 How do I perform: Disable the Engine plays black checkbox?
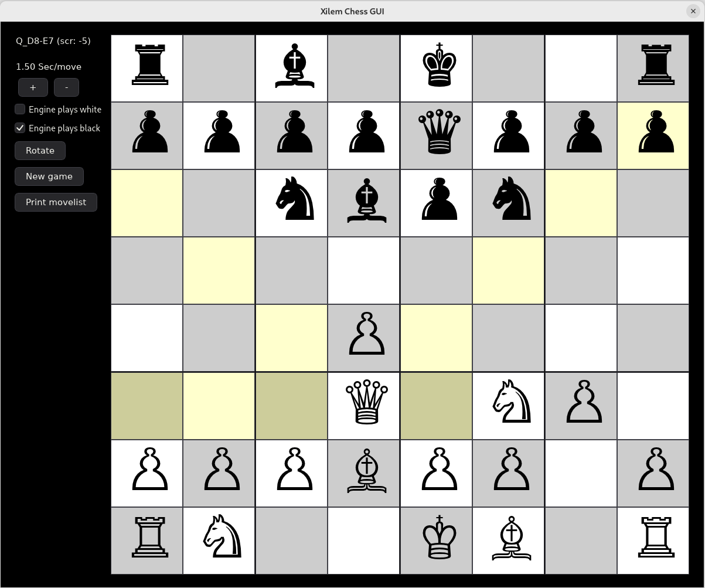coord(21,128)
